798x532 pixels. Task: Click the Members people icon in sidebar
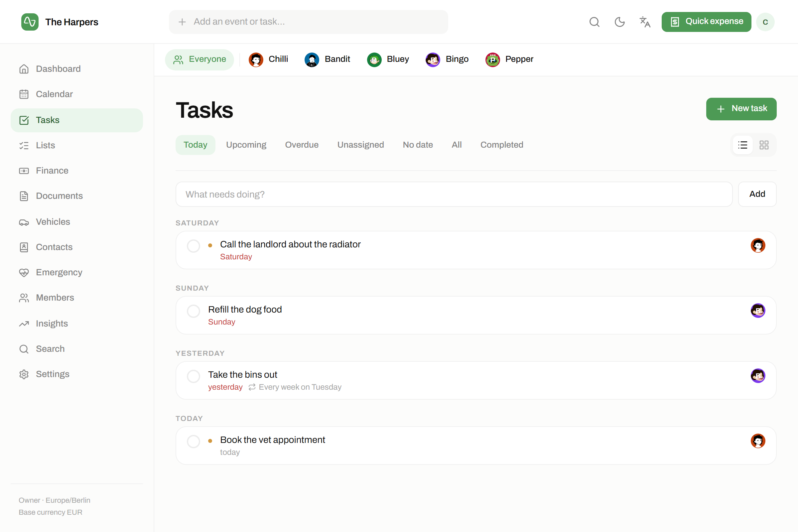24,298
